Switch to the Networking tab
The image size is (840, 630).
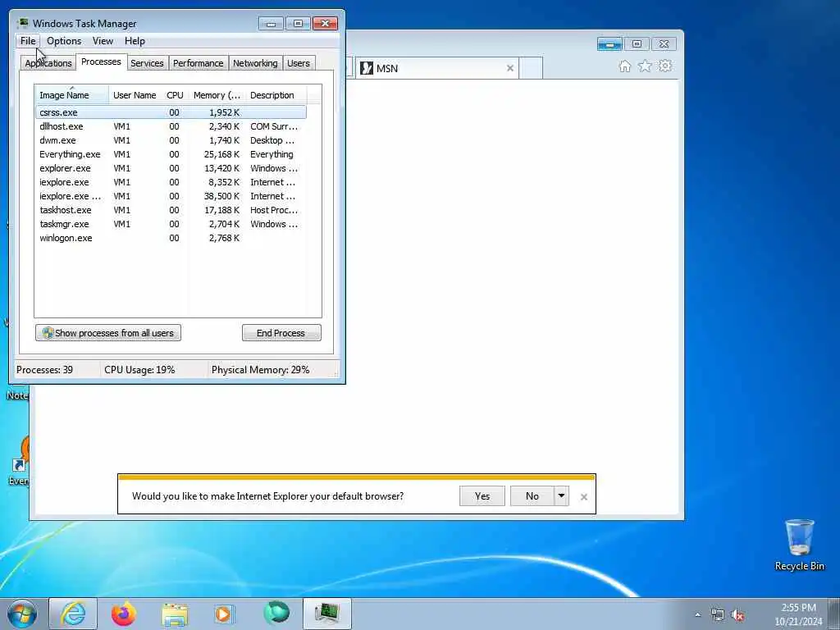click(x=255, y=63)
